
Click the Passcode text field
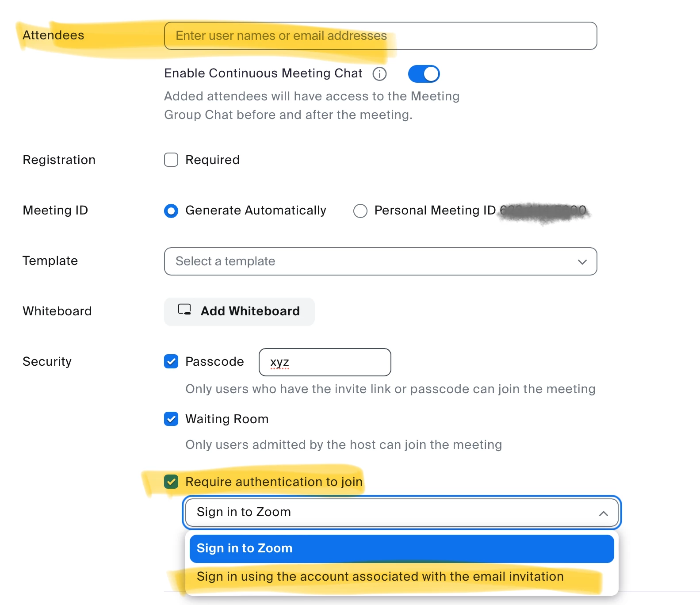pyautogui.click(x=325, y=362)
